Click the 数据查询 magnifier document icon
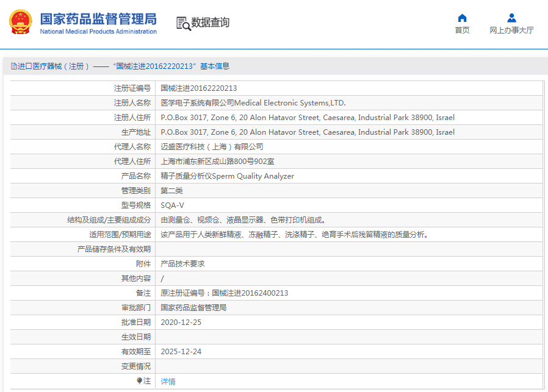 [x=183, y=23]
